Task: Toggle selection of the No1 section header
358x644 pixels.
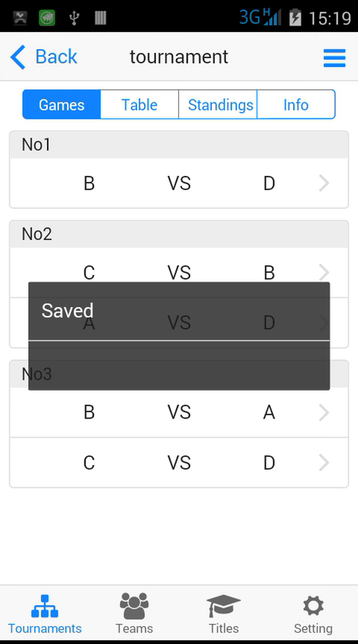Action: [x=179, y=144]
